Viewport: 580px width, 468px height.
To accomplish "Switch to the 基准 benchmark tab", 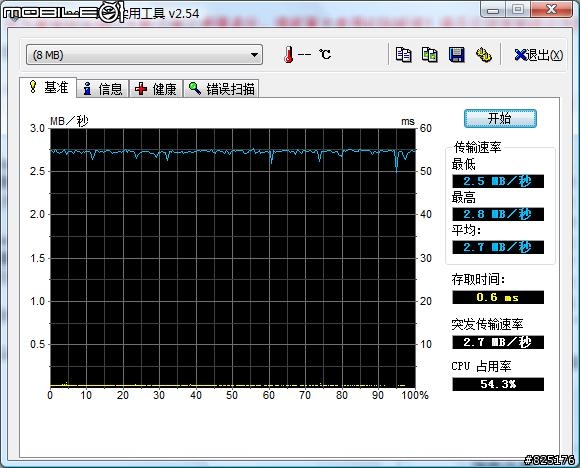I will 48,87.
